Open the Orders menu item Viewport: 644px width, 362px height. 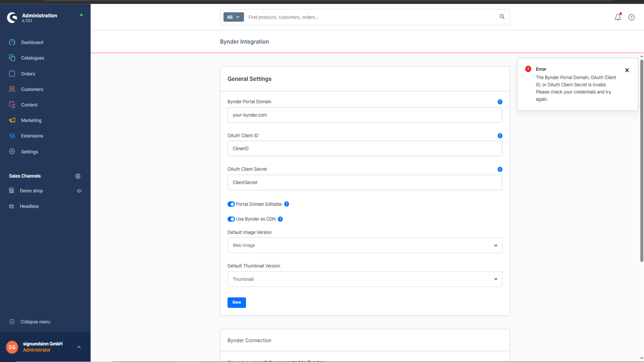[28, 73]
